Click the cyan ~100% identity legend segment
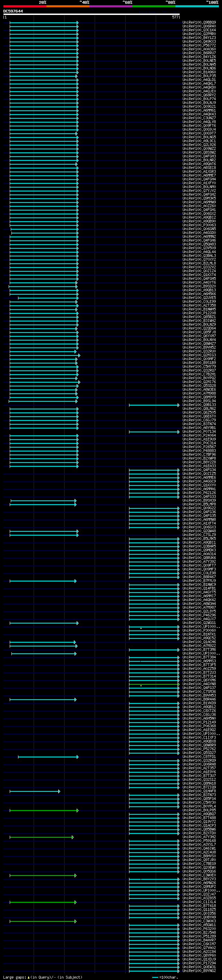The image size is (222, 980). 197,7
